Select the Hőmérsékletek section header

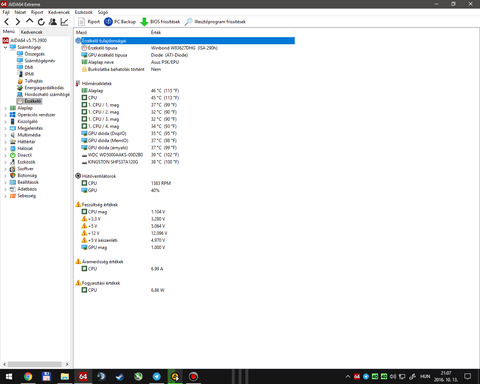click(97, 84)
